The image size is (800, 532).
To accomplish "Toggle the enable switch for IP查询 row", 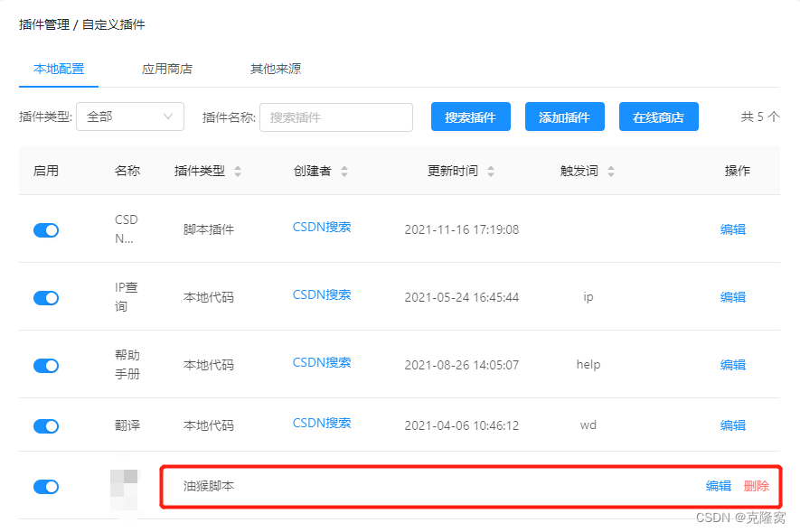I will [46, 298].
